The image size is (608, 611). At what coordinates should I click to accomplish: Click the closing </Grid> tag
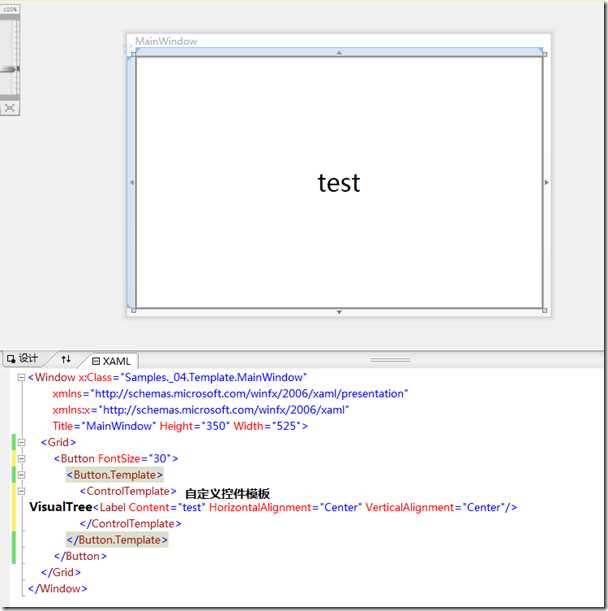pyautogui.click(x=61, y=572)
